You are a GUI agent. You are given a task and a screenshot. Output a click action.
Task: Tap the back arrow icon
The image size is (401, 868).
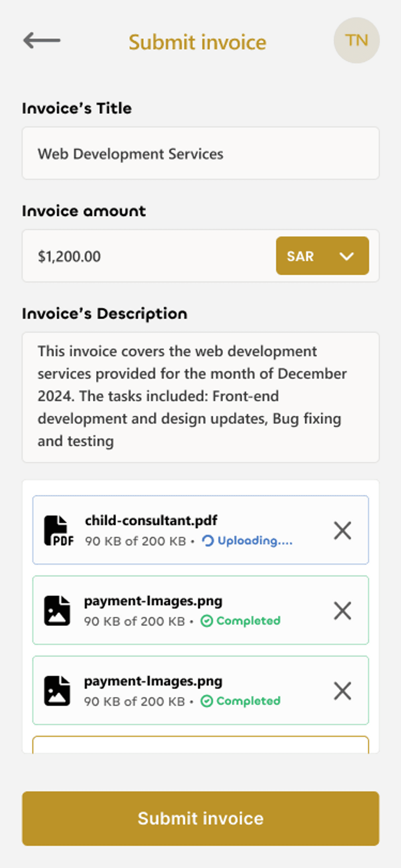tap(42, 40)
